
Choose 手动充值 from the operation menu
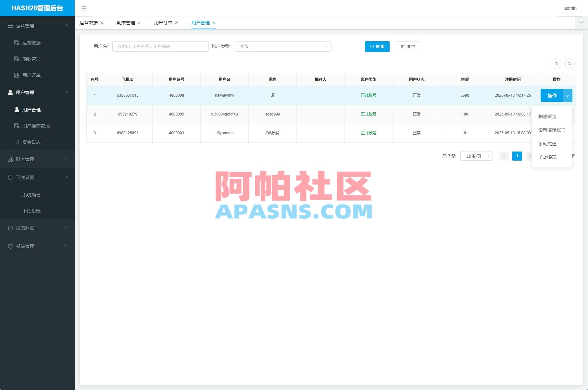coord(548,144)
